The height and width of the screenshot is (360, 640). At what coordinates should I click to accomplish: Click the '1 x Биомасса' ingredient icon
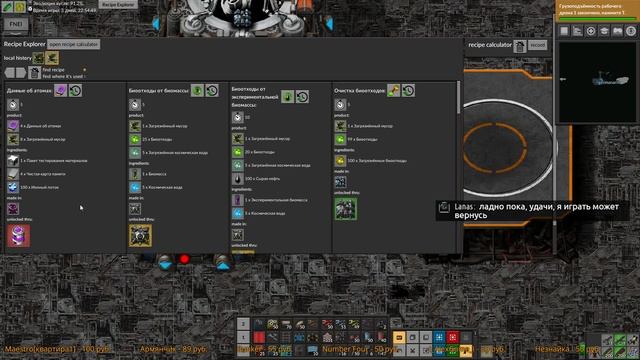tap(135, 174)
